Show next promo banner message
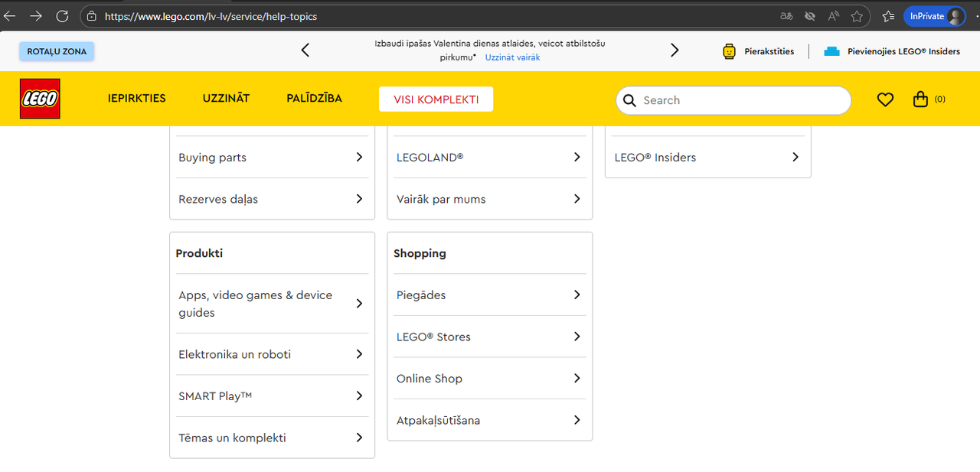The width and height of the screenshot is (980, 472). pos(675,50)
